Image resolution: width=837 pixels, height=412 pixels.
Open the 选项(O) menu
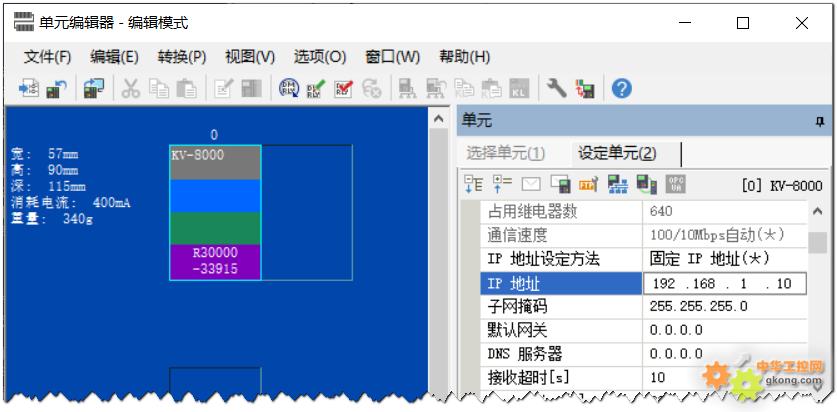tap(320, 57)
